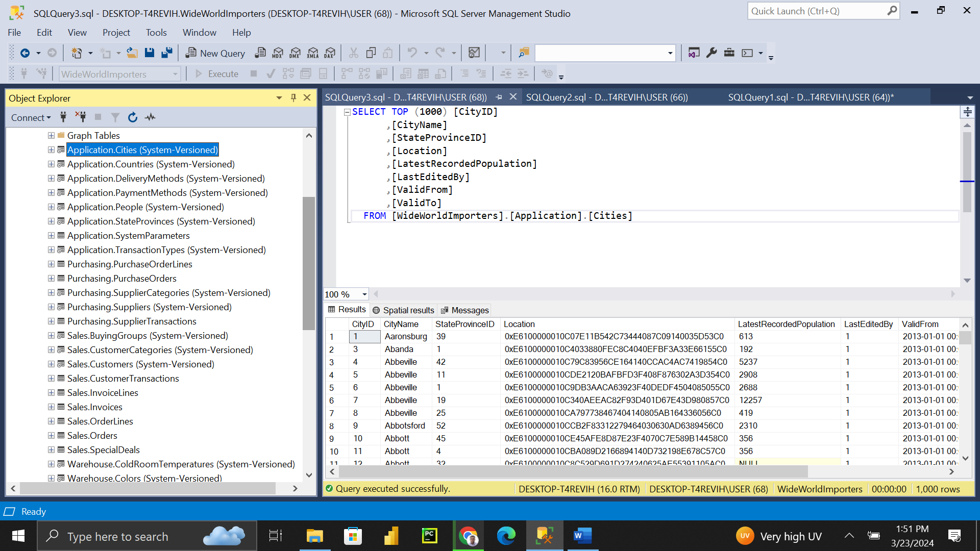Image resolution: width=980 pixels, height=551 pixels.
Task: Click the Activity Monitor icon in Object Explorer
Action: tap(150, 117)
